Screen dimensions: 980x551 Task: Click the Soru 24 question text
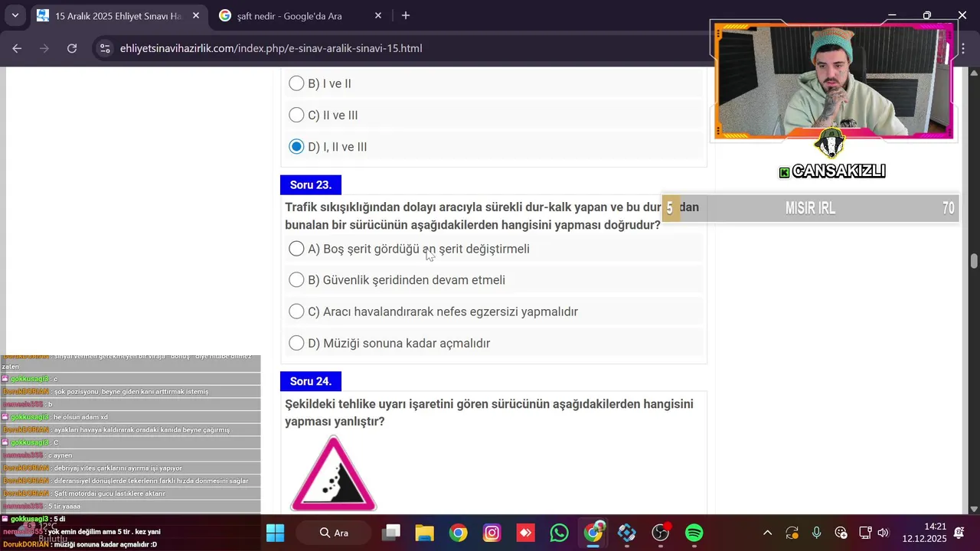(x=489, y=412)
